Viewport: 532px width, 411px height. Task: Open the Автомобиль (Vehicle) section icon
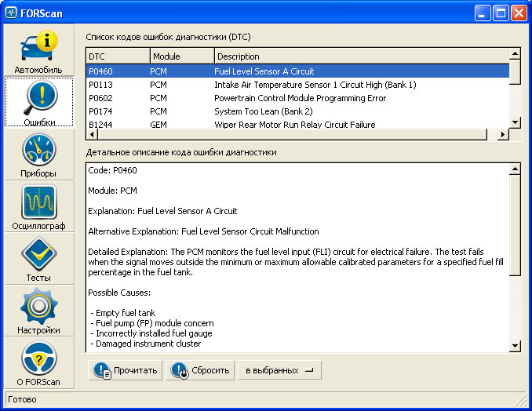[38, 51]
